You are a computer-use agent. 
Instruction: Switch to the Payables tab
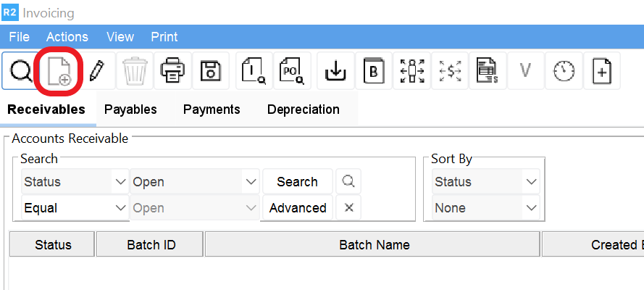130,109
